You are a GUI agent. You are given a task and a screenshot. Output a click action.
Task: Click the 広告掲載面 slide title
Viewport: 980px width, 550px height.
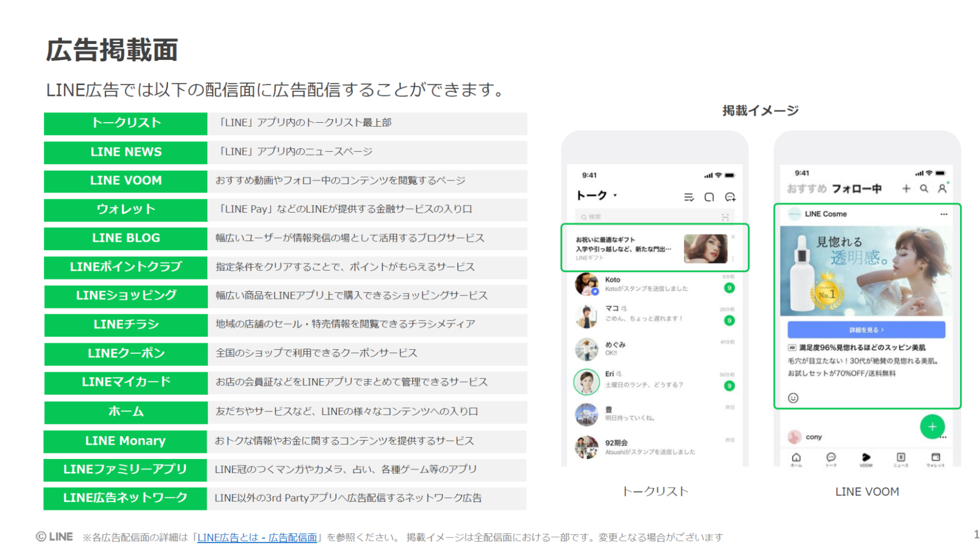coord(112,50)
